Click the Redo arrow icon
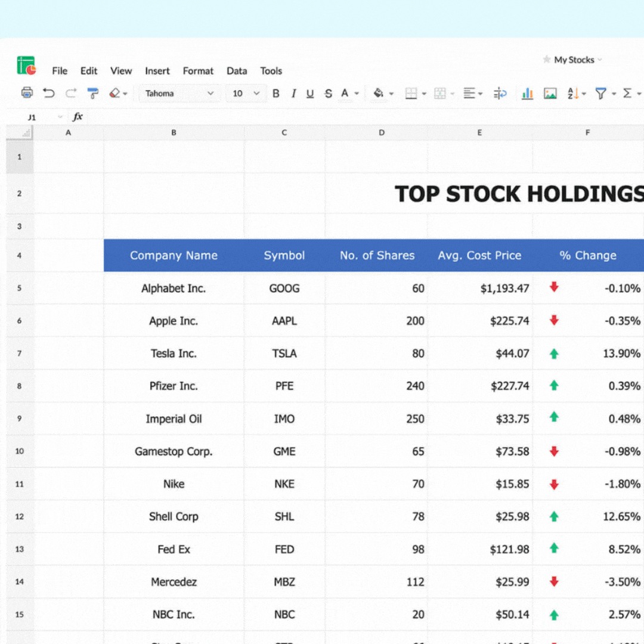This screenshot has width=644, height=644. [x=70, y=93]
